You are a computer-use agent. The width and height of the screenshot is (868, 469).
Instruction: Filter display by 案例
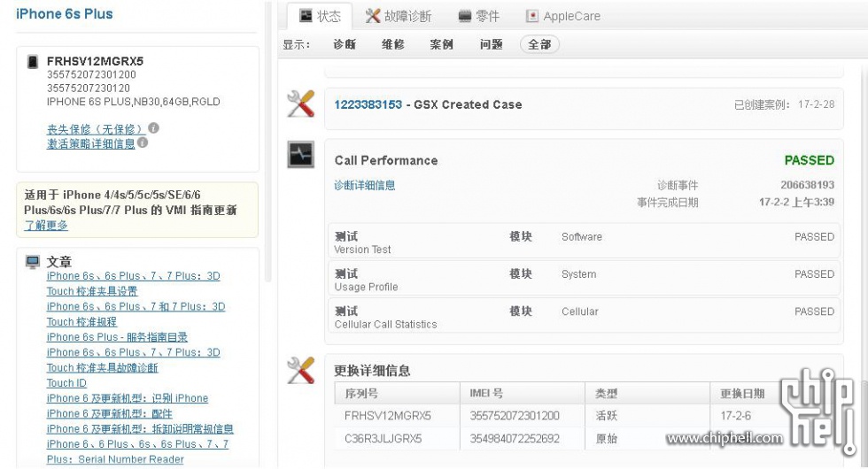click(442, 44)
